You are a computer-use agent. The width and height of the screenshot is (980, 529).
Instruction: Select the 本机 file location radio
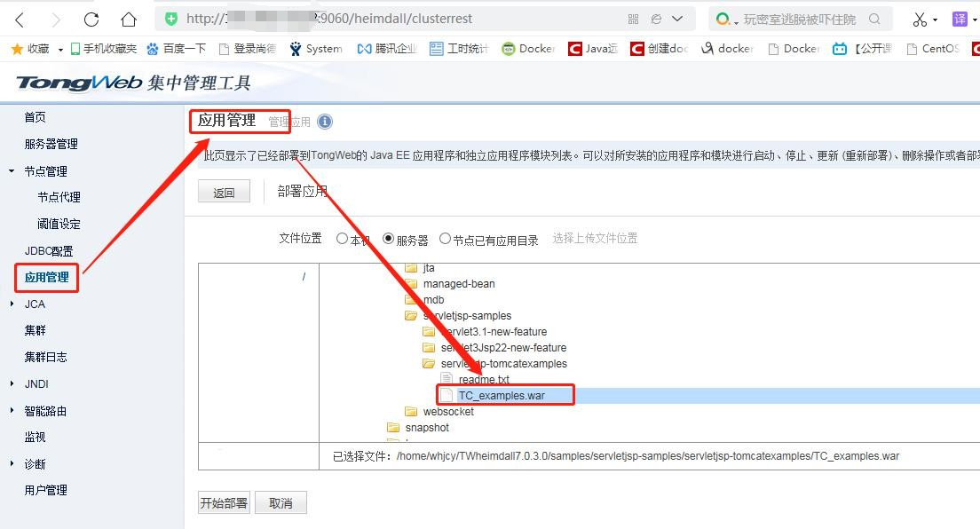point(342,238)
